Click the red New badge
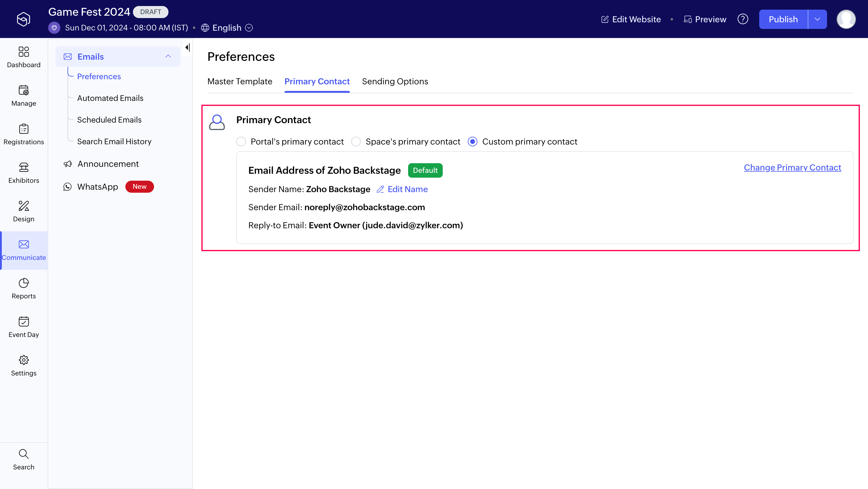Screen dimensions: 868x489 [x=140, y=187]
